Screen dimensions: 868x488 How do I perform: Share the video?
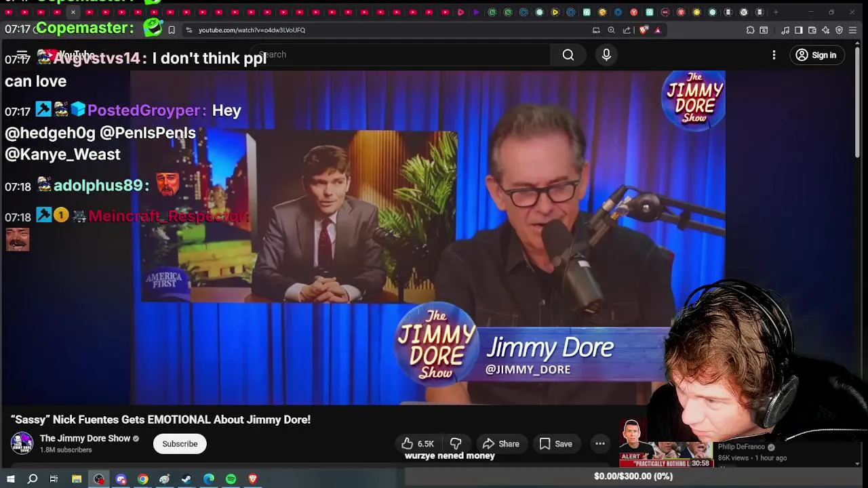click(500, 444)
